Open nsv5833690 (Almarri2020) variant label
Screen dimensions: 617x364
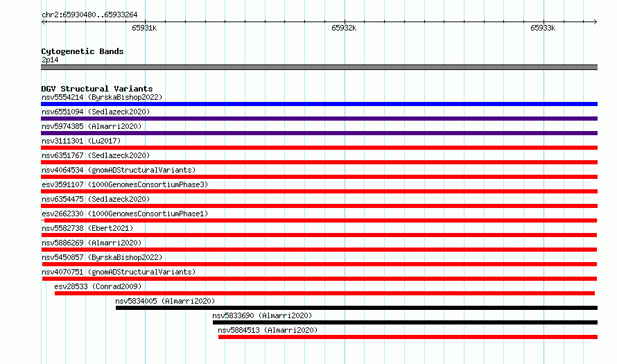tap(262, 315)
